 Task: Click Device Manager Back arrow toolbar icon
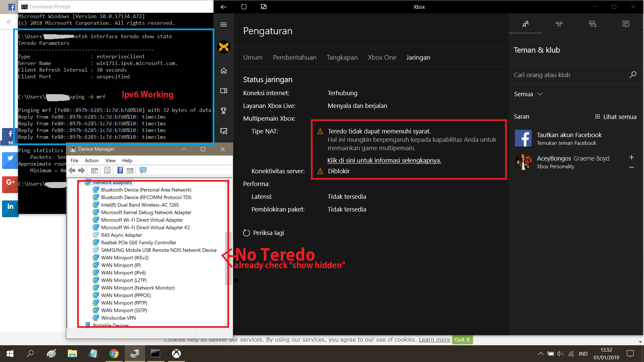pos(72,171)
